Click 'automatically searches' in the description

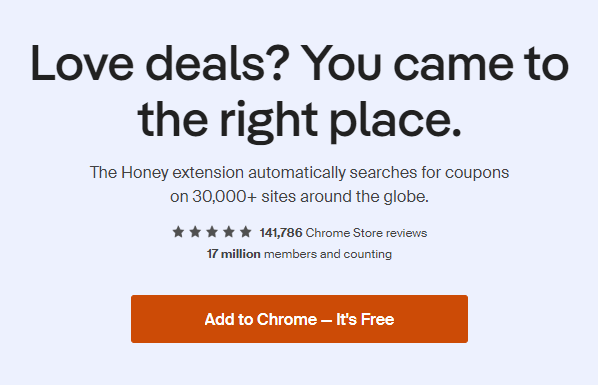pos(332,173)
